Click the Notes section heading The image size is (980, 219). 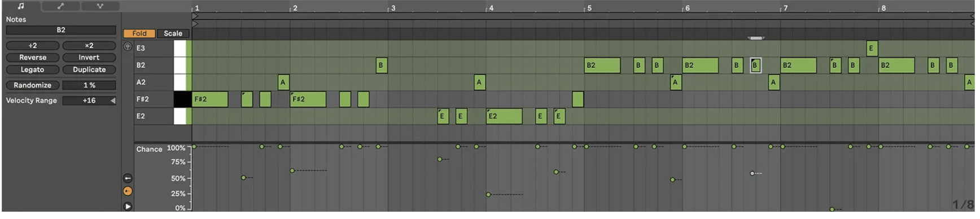16,20
